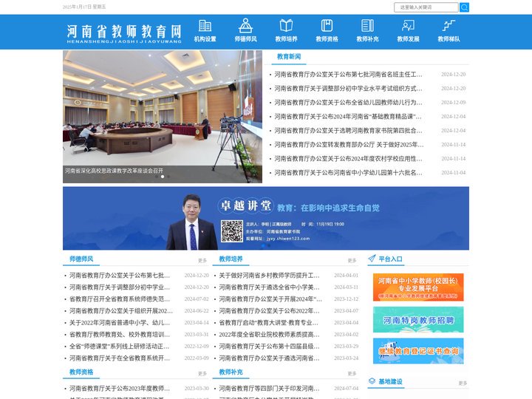The image size is (532, 399).
Task: Open news 关于公布2024年度农村学校应用性
Action: 349,158
